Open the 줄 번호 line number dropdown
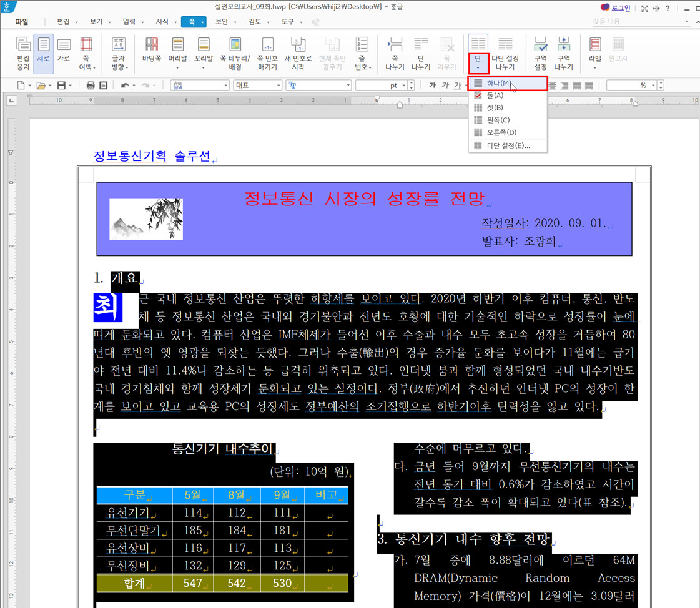Screen dimensions: 700x608 click(362, 54)
